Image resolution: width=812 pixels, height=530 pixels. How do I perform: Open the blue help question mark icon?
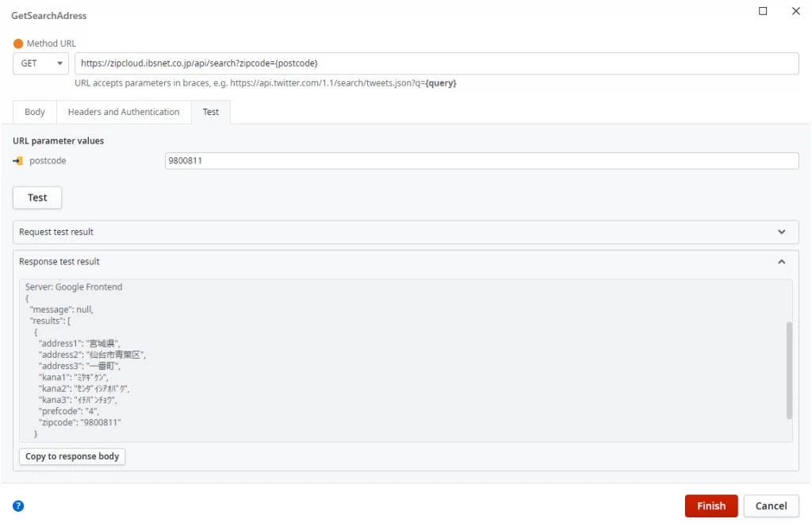[18, 505]
